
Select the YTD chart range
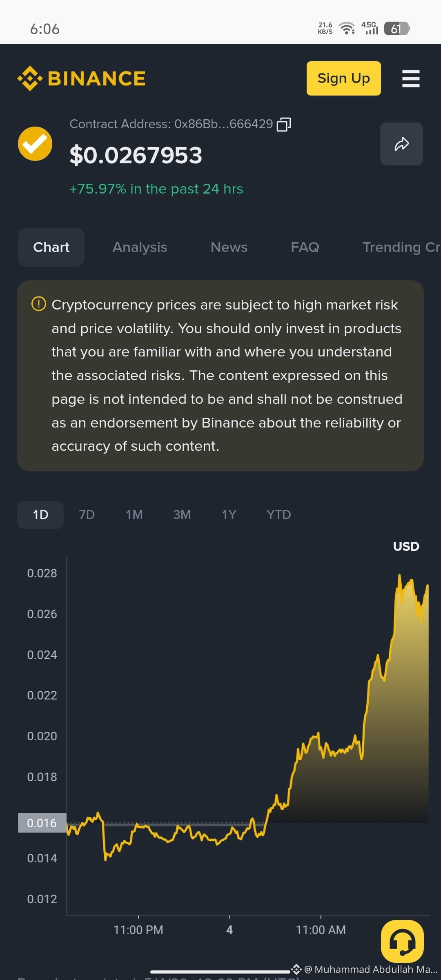pyautogui.click(x=279, y=514)
